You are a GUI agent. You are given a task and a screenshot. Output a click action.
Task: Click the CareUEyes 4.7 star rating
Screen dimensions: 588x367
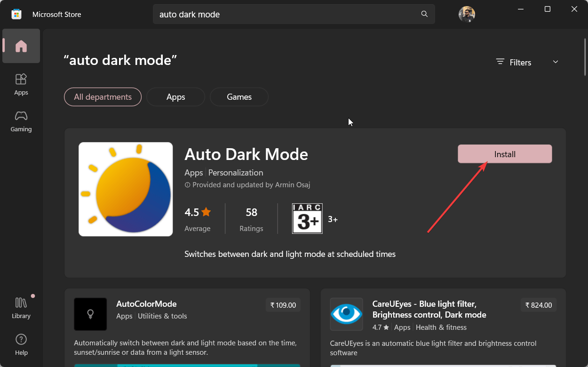381,327
